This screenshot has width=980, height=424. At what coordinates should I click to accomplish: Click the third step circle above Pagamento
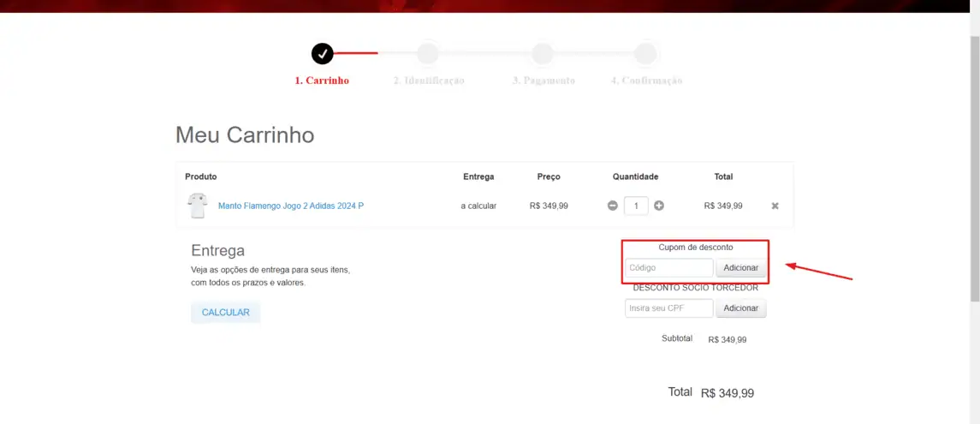[x=543, y=54]
